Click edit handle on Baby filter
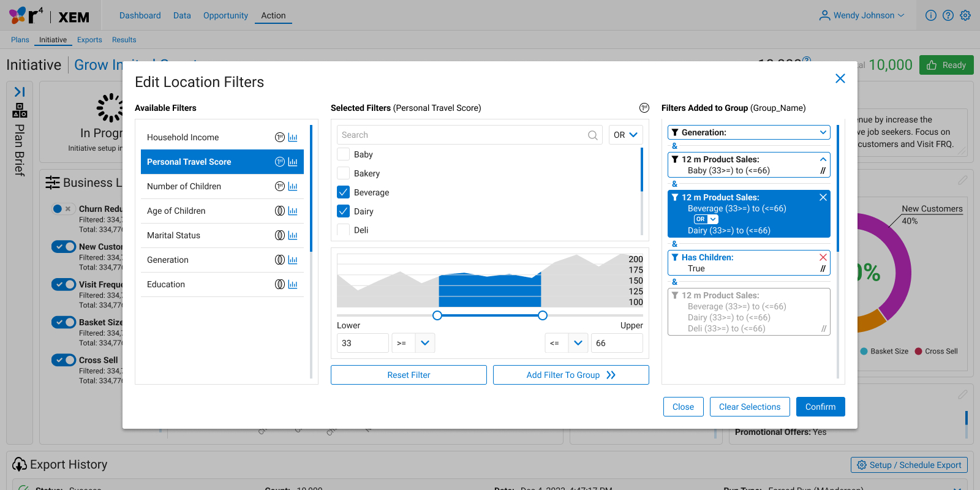The width and height of the screenshot is (980, 490). click(x=823, y=171)
